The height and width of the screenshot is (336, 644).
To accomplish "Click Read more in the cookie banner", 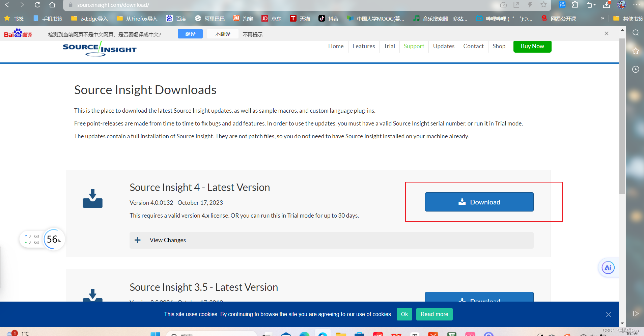I will click(x=434, y=314).
